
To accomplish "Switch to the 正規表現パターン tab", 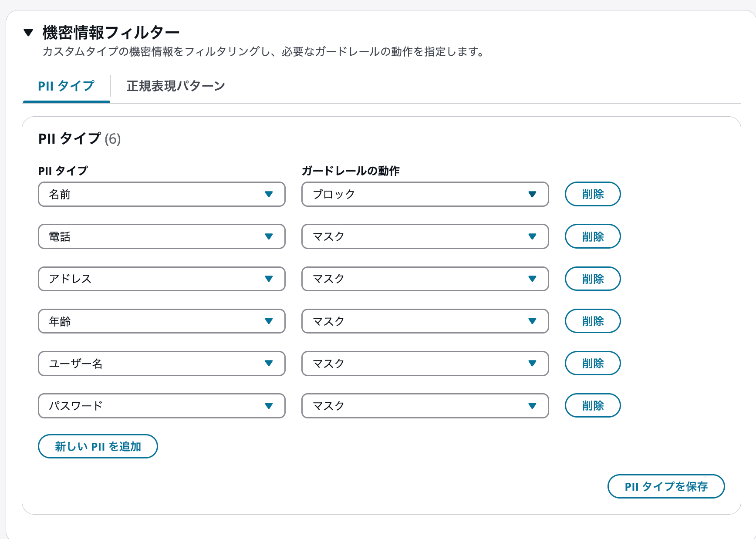I will tap(175, 86).
